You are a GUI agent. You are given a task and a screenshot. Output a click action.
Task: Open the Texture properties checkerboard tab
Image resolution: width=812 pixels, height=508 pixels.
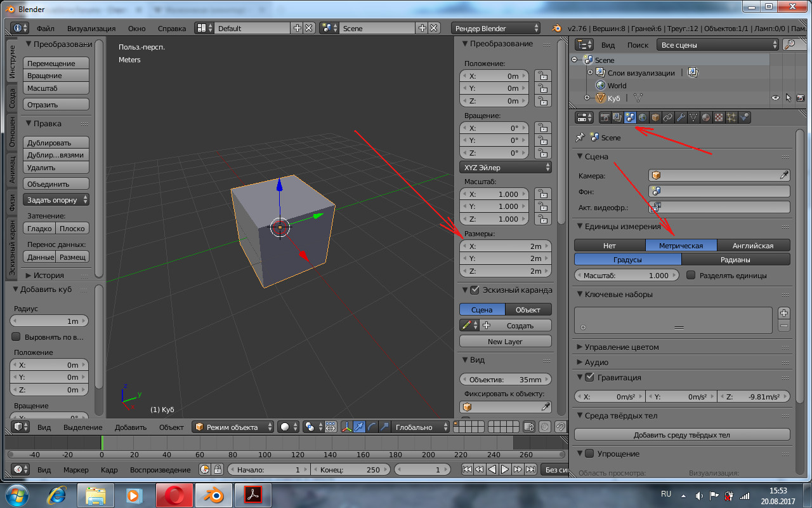719,117
